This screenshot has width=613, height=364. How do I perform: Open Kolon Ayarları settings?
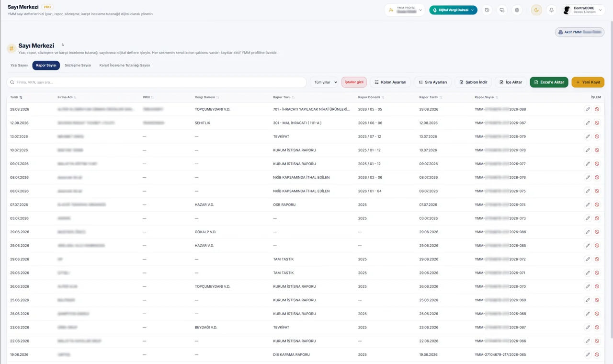[x=390, y=82]
